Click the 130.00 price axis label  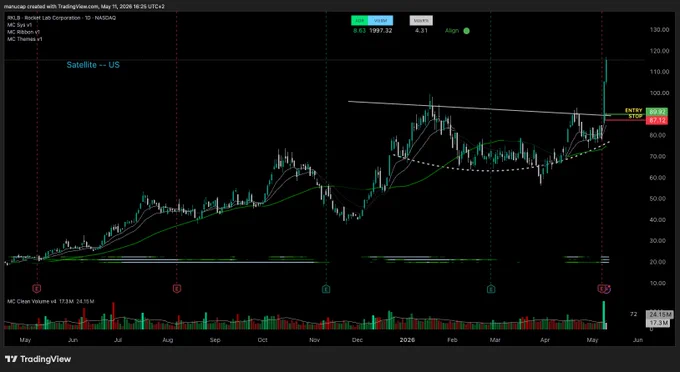click(659, 29)
